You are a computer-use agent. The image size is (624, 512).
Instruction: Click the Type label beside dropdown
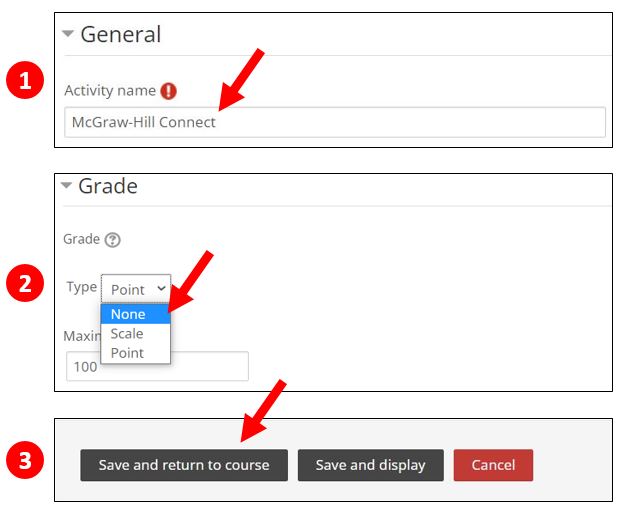tap(82, 287)
